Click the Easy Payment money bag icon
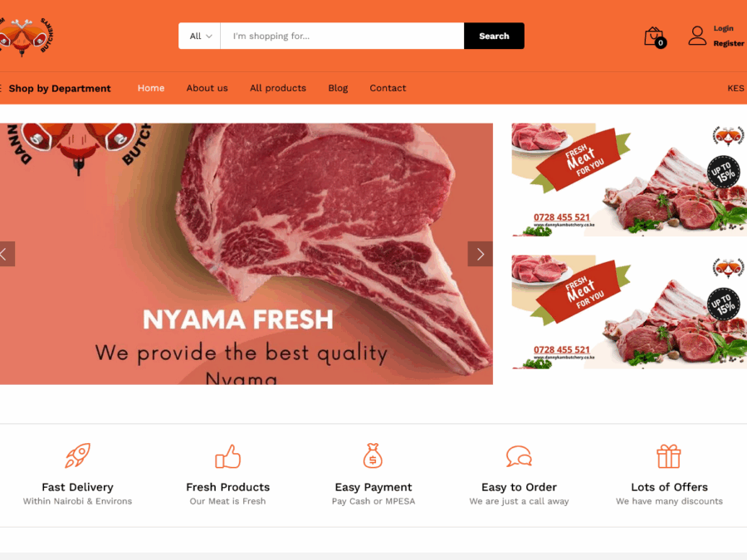Image resolution: width=747 pixels, height=560 pixels. point(373,455)
